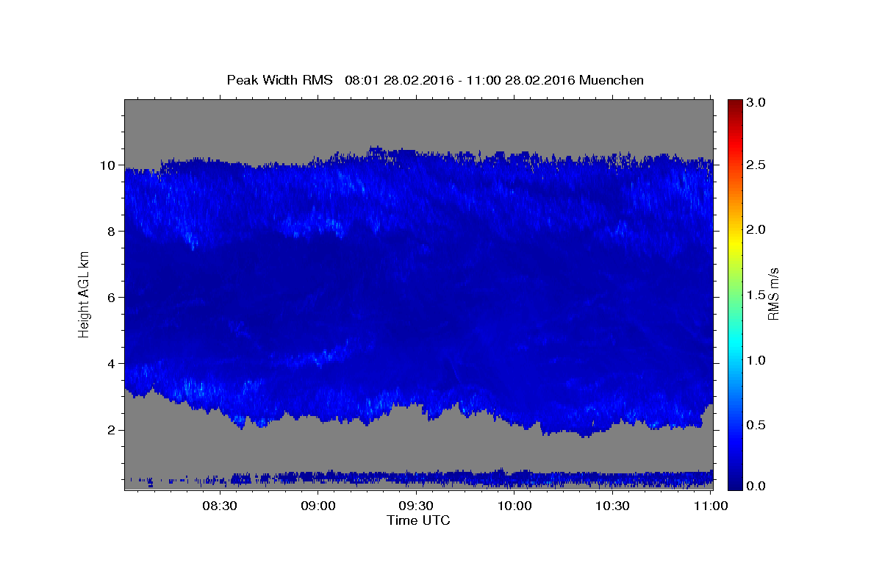Click the 'Muenchen' station name in the title
The image size is (882, 588).
coord(612,80)
